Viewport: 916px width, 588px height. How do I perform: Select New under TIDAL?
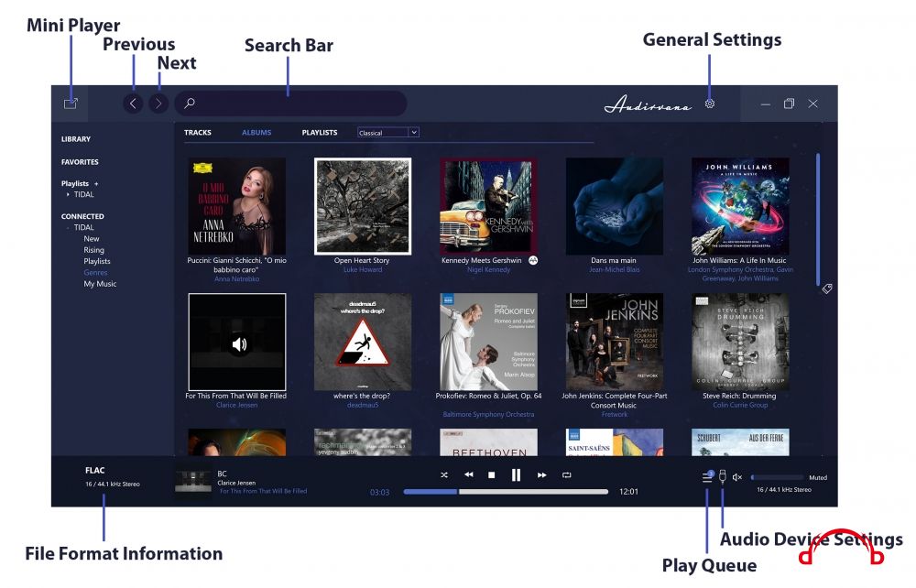coord(91,239)
